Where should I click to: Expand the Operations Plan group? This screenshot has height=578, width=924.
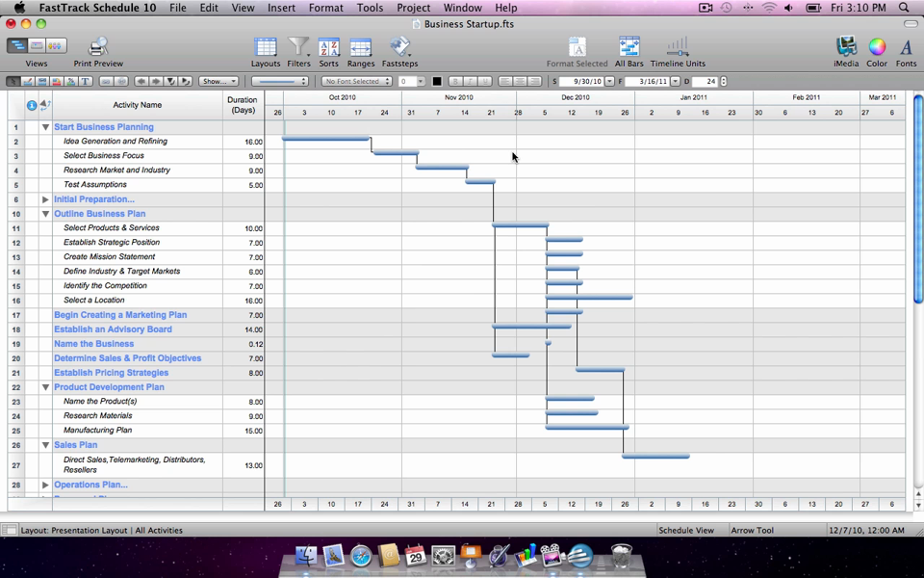45,485
